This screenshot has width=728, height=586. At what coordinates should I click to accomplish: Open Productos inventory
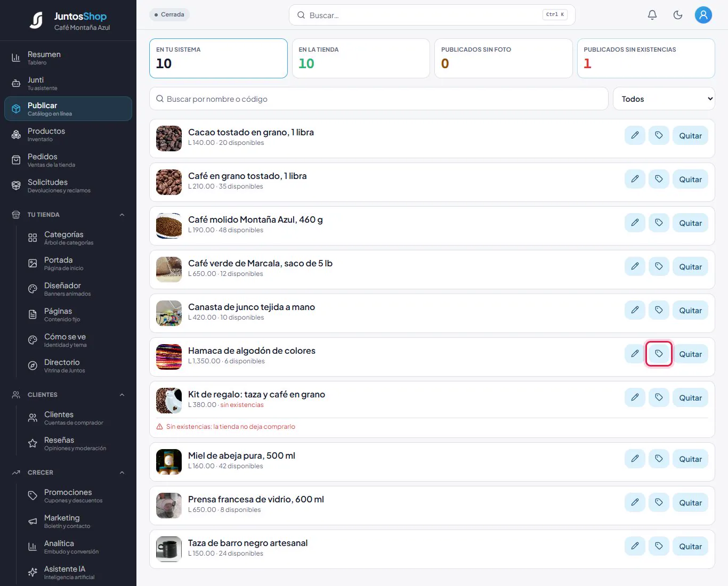click(68, 134)
